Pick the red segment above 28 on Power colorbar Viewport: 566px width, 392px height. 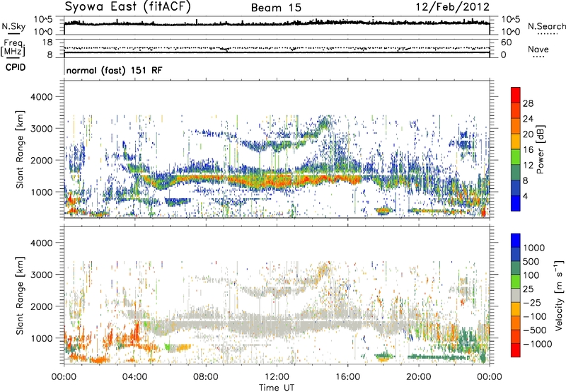click(x=516, y=96)
